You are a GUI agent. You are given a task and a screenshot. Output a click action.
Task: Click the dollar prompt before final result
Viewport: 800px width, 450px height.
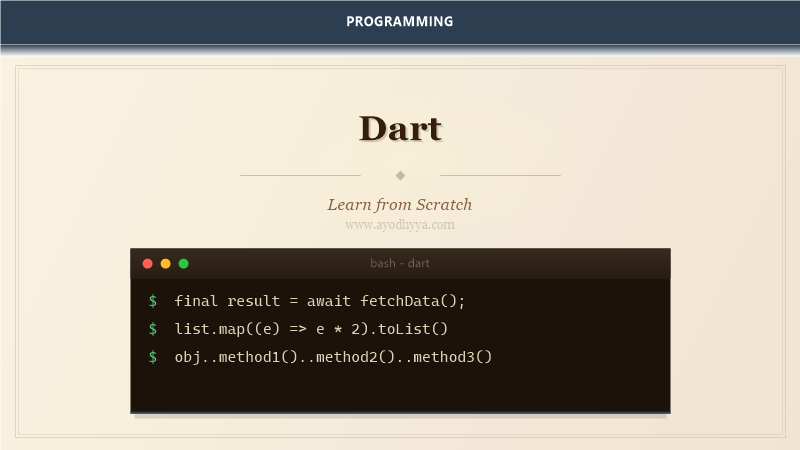click(153, 301)
